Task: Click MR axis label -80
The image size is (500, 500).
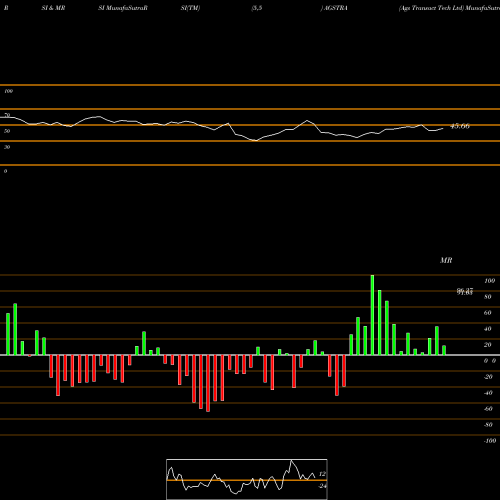Action: [x=488, y=425]
